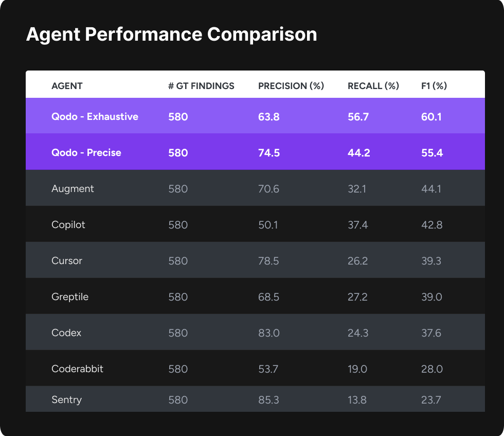Click the Copilot agent name

click(x=68, y=225)
